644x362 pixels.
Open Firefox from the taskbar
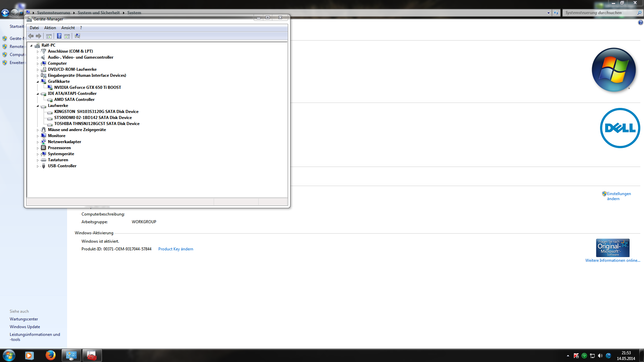[50, 355]
